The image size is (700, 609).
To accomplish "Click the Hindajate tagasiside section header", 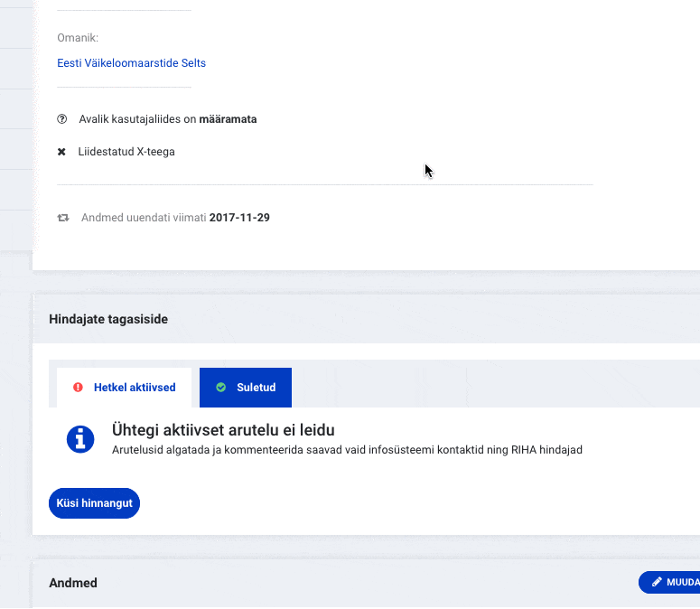I will [x=108, y=319].
